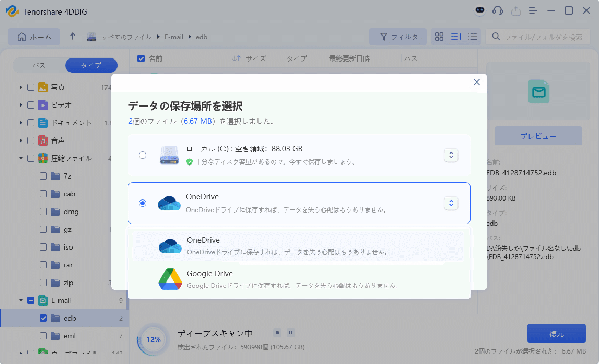
Task: Switch to thumbnail grid view
Action: pyautogui.click(x=439, y=37)
